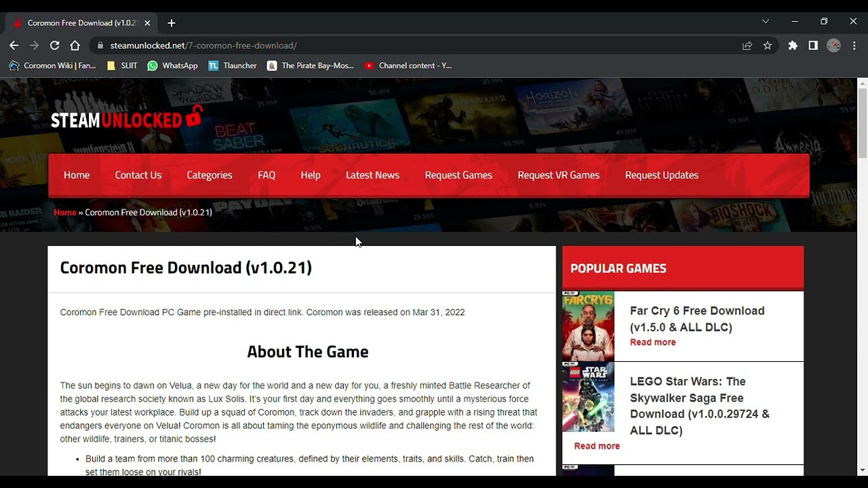Click the page scrollbar down arrow
The image size is (868, 488).
[863, 470]
